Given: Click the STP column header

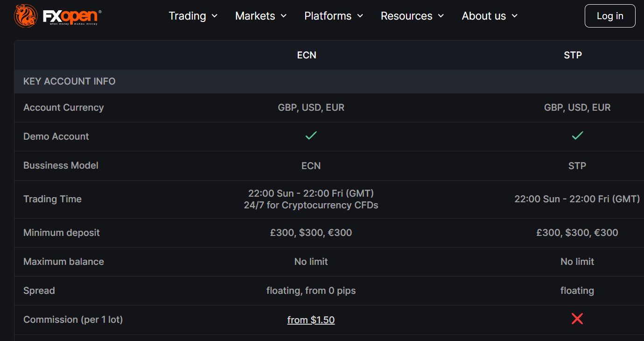Looking at the screenshot, I should point(573,55).
